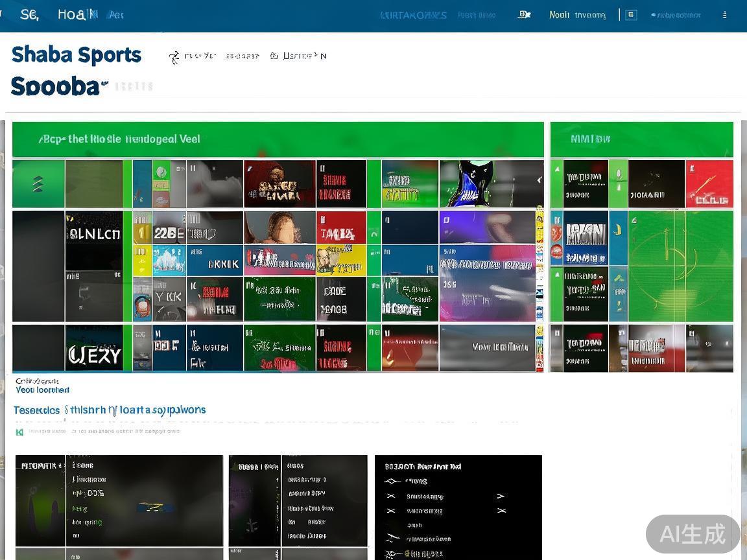The width and height of the screenshot is (747, 560).
Task: Click the small green icon under the section heading
Action: [19, 432]
